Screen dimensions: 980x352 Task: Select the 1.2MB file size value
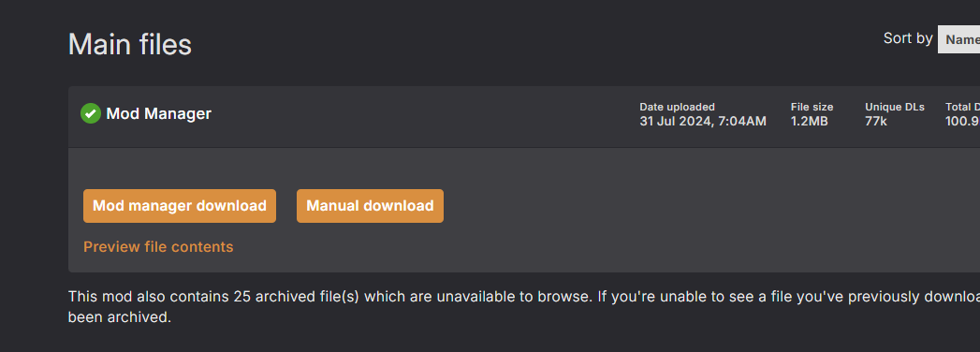click(810, 122)
